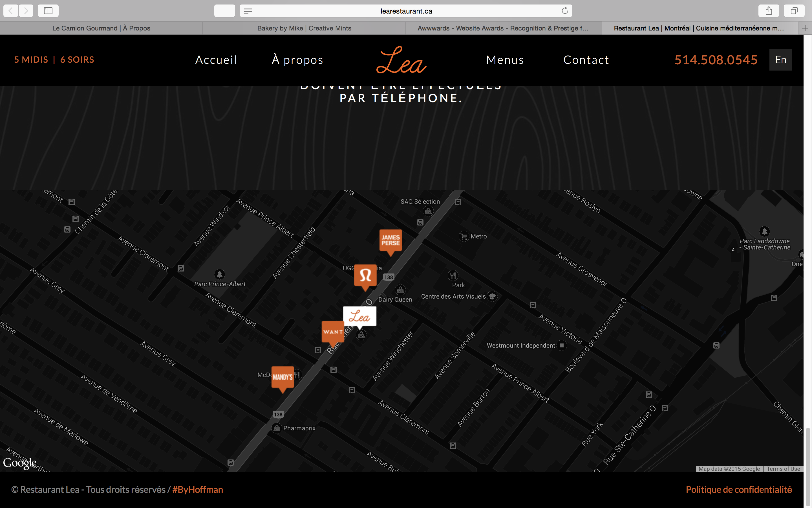Screen dimensions: 812x508
Task: Click the SAQ Sélection shopping pin
Action: (x=428, y=211)
